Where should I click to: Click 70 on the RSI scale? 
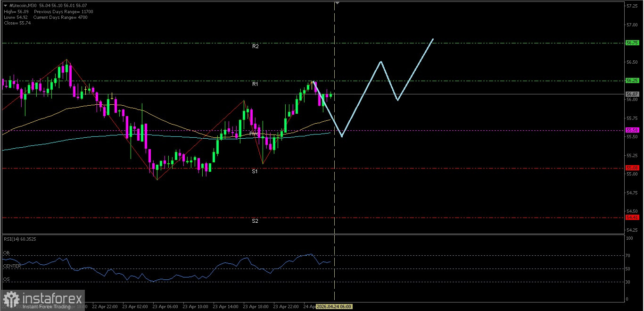pos(628,255)
